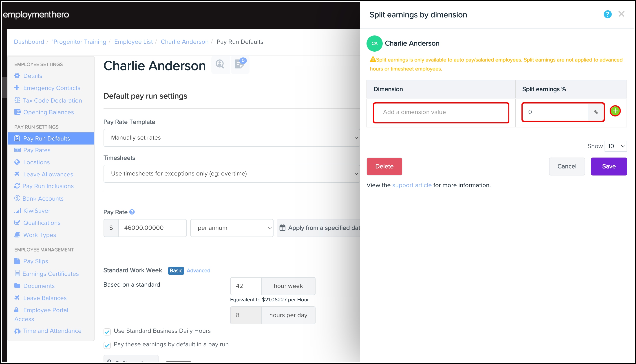
Task: Click the Add a dimension value field
Action: (x=441, y=112)
